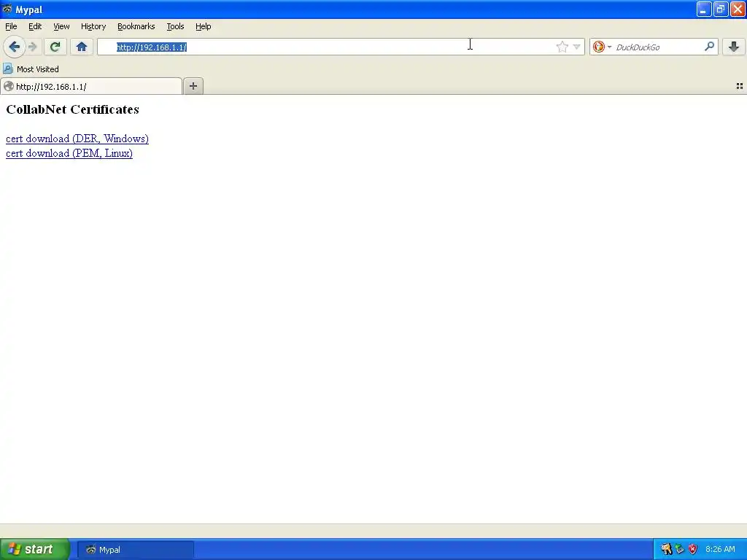Close the Mypal window
The image size is (747, 560).
738,9
